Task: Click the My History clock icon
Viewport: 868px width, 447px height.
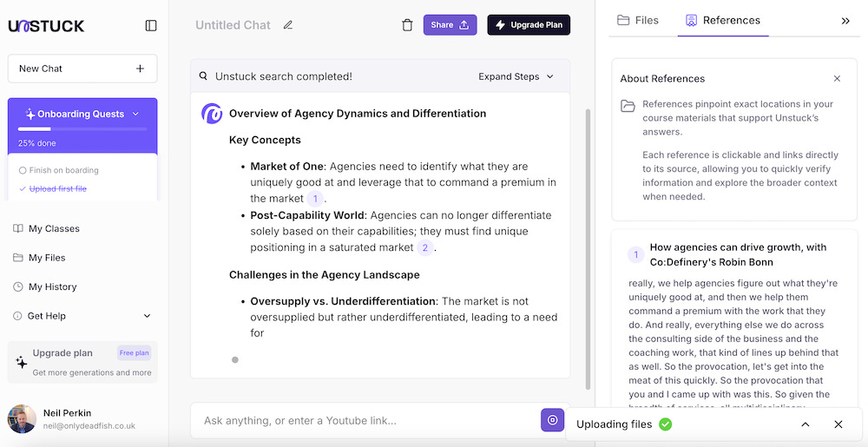Action: (18, 286)
